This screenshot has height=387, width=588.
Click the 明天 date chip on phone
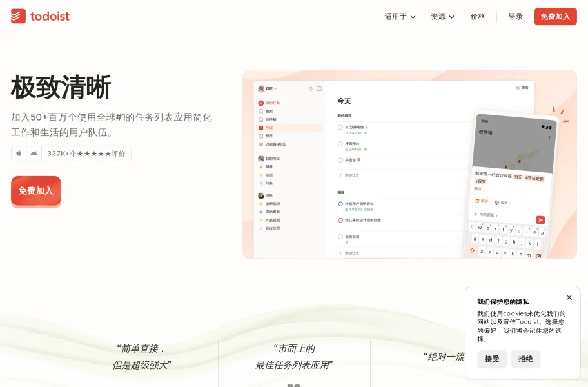point(482,201)
